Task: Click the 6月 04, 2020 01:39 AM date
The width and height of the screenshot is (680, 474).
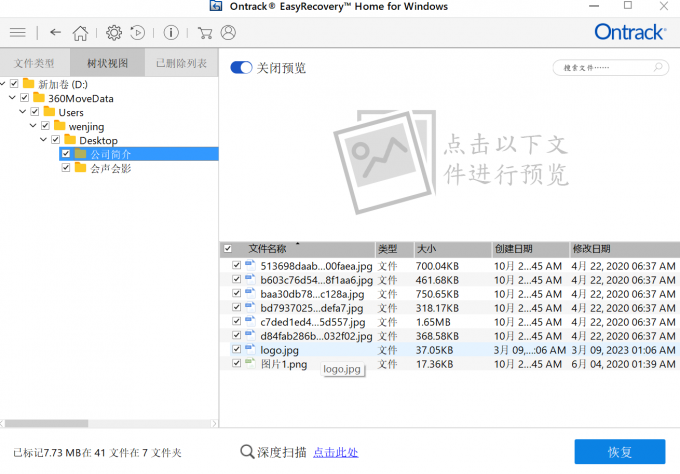Action: tap(623, 364)
